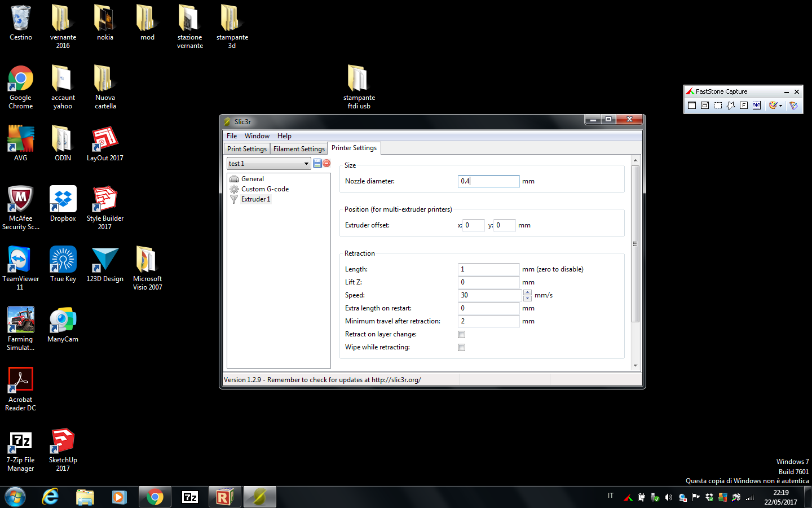812x508 pixels.
Task: Delete the test 1 preset
Action: pos(326,163)
